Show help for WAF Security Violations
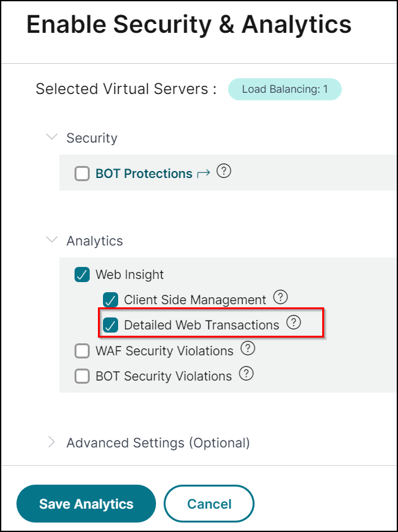Viewport: 398px width, 532px height. pyautogui.click(x=248, y=348)
